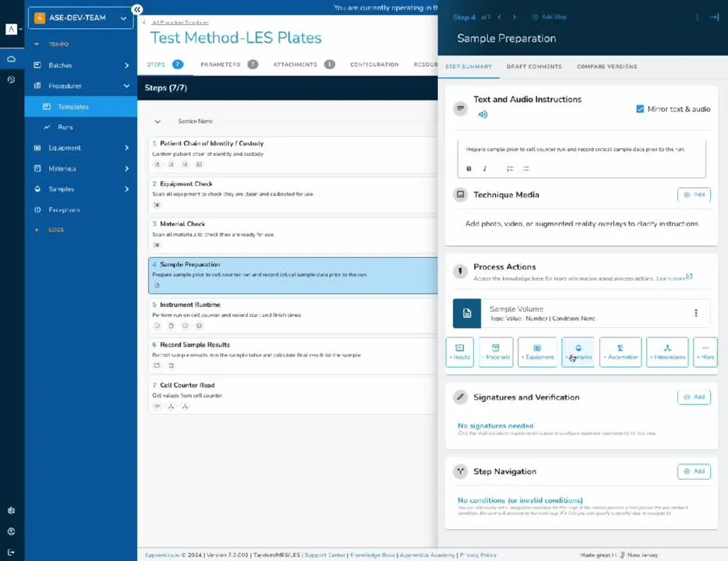Select step 7 Cell Counter Read
728x561 pixels.
pyautogui.click(x=293, y=396)
